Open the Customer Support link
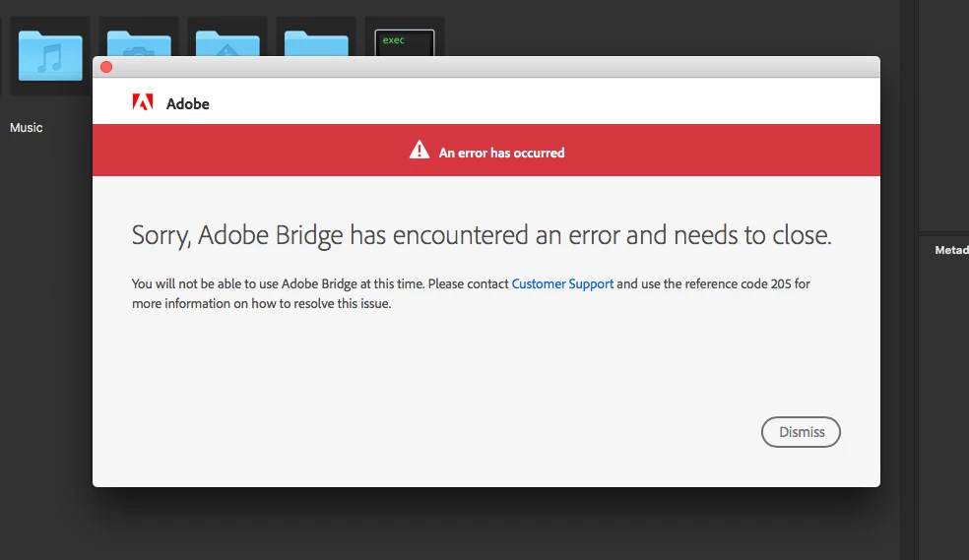This screenshot has height=560, width=969. 562,284
